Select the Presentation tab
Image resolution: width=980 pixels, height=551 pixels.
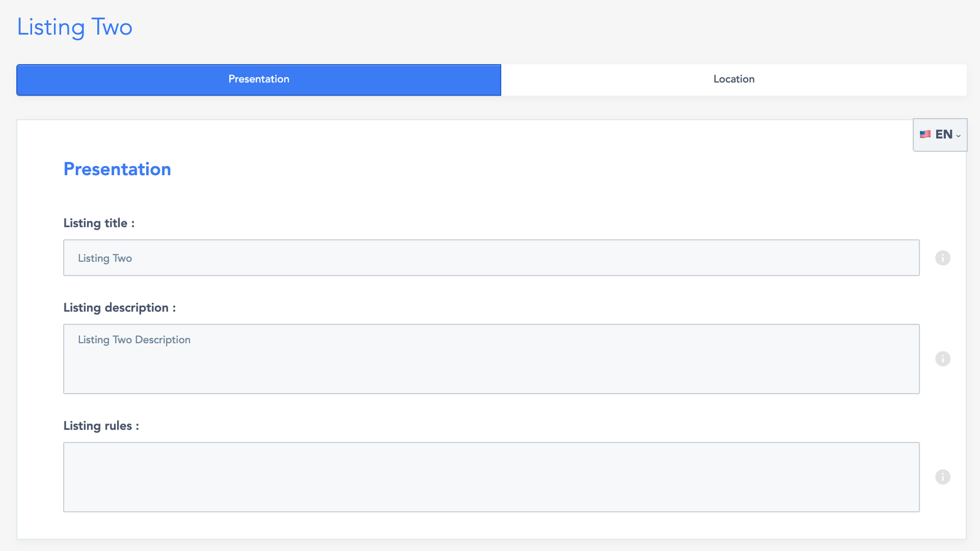tap(259, 80)
